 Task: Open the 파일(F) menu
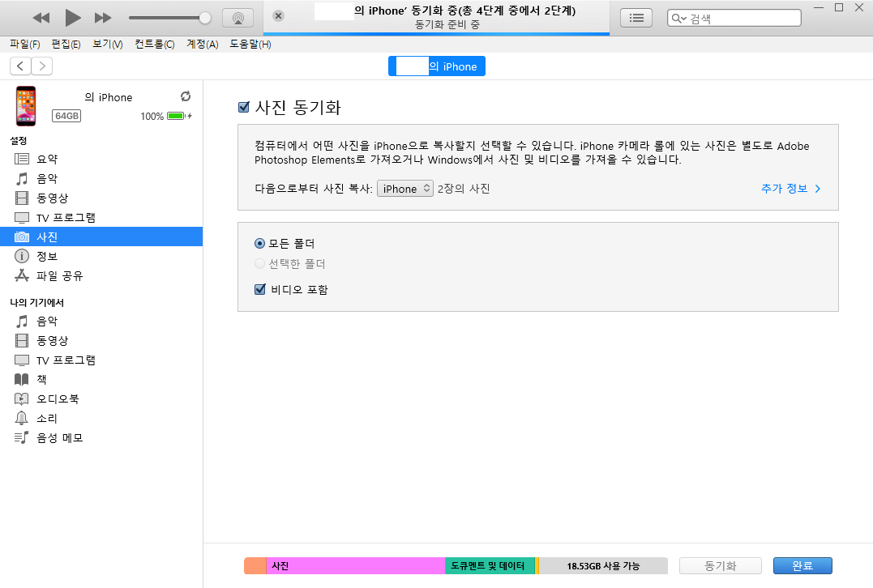pyautogui.click(x=25, y=44)
